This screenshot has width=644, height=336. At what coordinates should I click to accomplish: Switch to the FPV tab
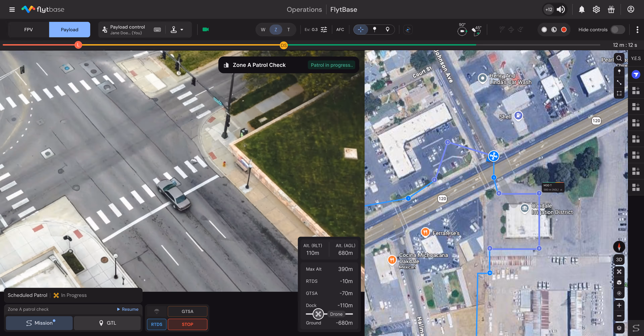pyautogui.click(x=29, y=30)
